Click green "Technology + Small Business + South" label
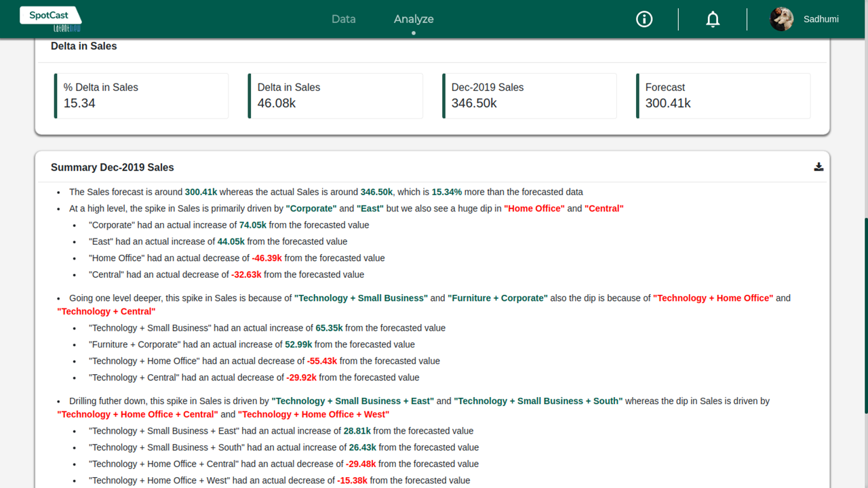Screen dimensions: 868x488 pyautogui.click(x=538, y=401)
